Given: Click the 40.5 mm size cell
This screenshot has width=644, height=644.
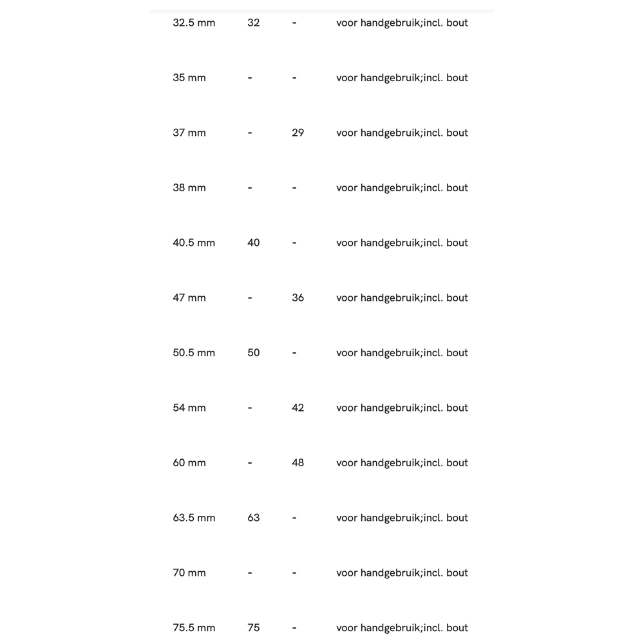Looking at the screenshot, I should pos(194,243).
